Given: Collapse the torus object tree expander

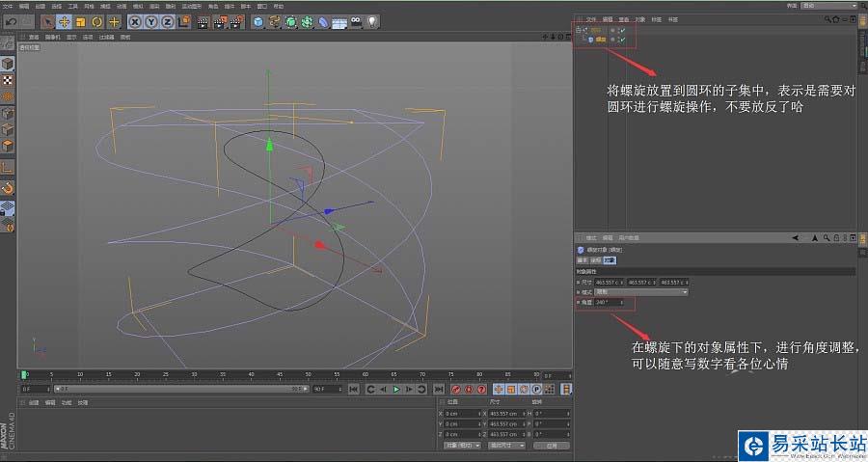Looking at the screenshot, I should click(579, 31).
